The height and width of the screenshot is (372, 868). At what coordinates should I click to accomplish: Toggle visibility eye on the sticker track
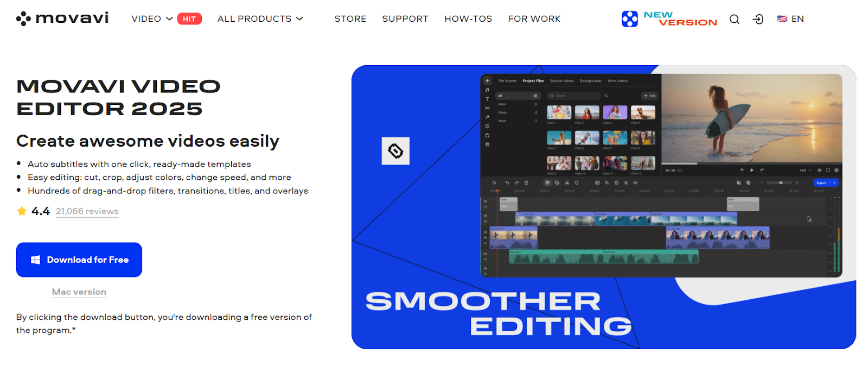click(486, 201)
